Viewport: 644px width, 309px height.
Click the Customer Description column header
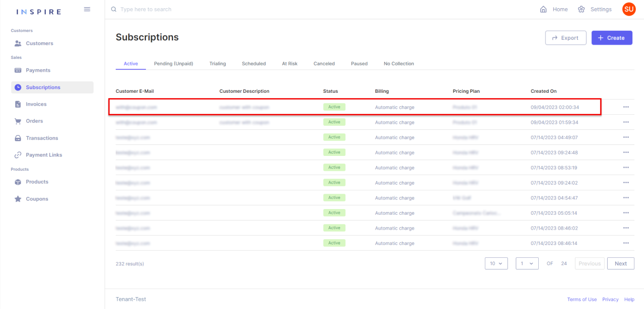click(244, 91)
